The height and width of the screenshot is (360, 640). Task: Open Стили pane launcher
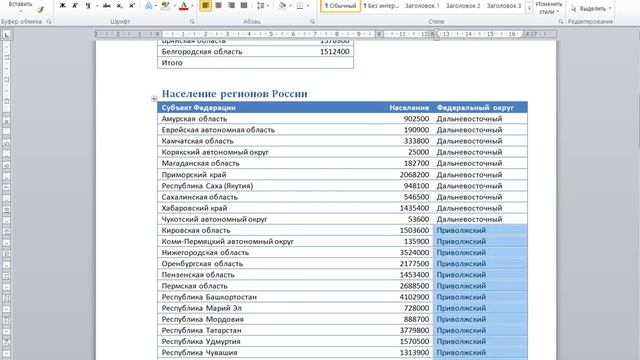pyautogui.click(x=560, y=21)
